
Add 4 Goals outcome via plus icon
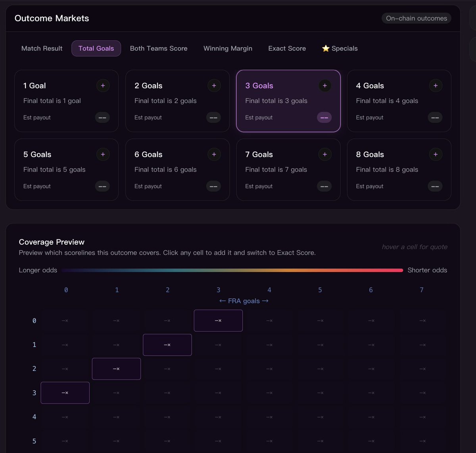tap(435, 85)
